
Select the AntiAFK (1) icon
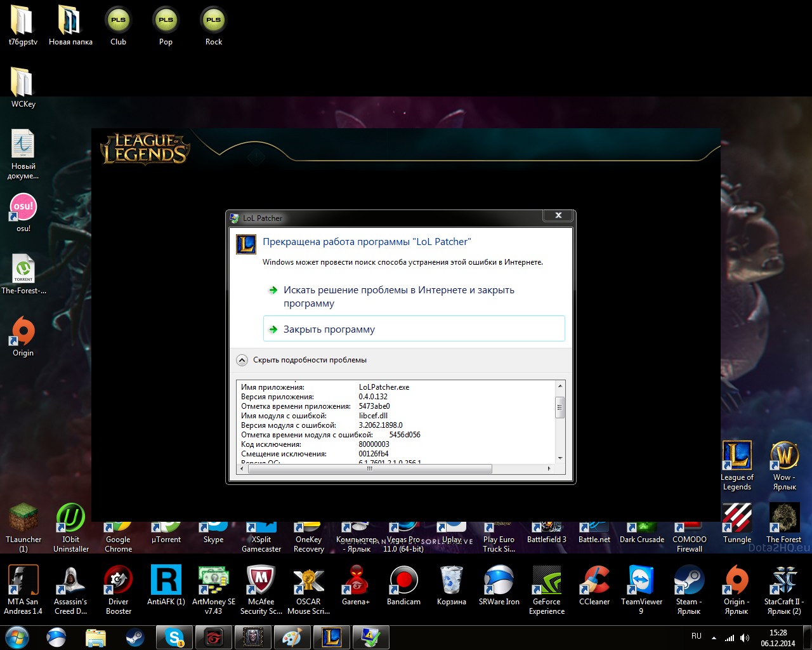[166, 585]
